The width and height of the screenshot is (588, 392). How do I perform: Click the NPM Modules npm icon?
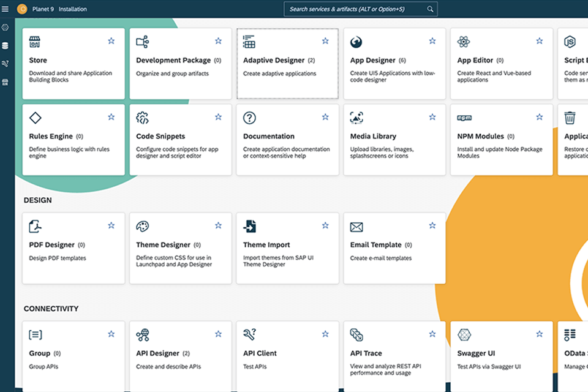point(464,118)
